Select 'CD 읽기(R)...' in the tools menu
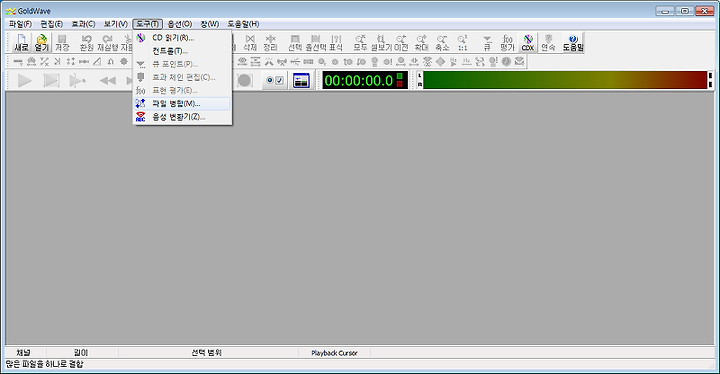Image resolution: width=720 pixels, height=374 pixels. [182, 38]
